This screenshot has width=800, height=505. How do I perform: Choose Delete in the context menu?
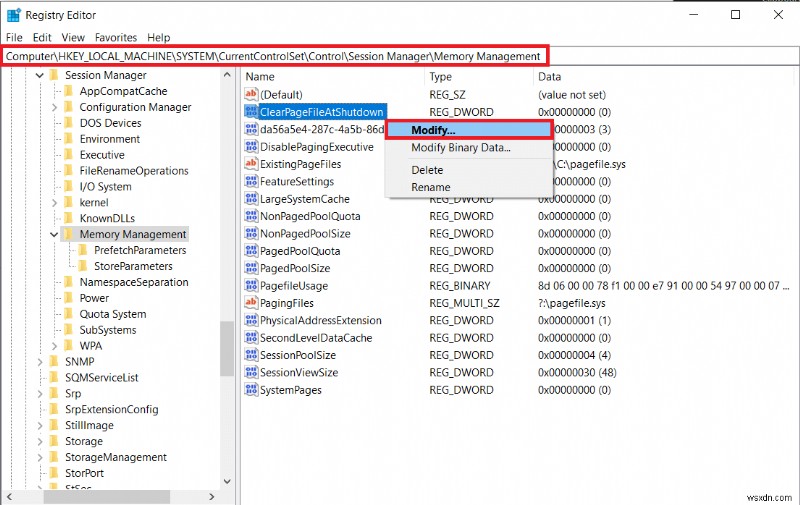(x=468, y=170)
